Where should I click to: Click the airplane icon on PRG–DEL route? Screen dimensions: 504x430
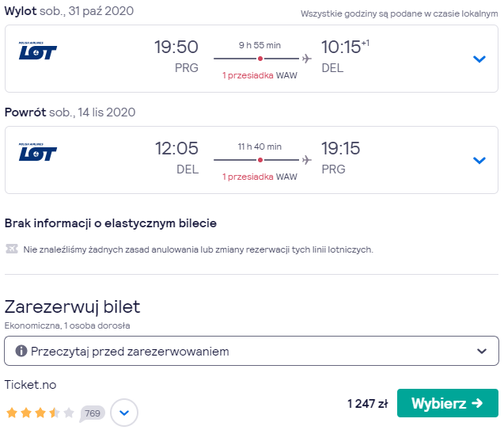[x=307, y=59]
